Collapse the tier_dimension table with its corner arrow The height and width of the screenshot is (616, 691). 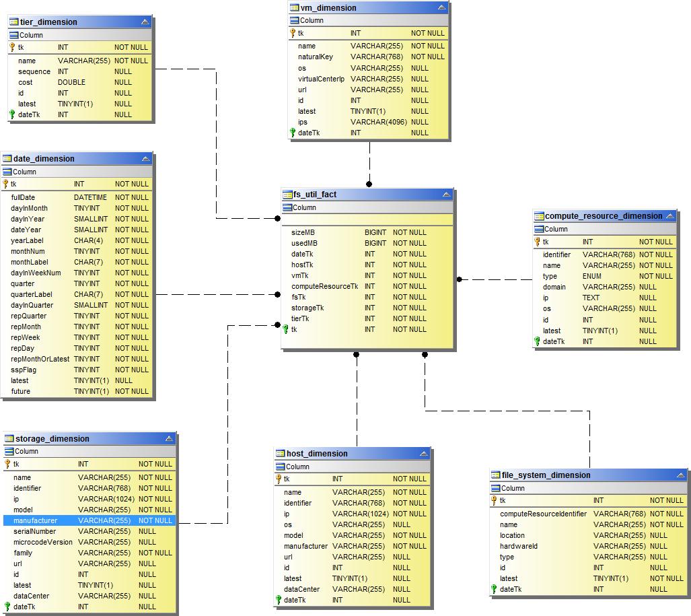(145, 21)
